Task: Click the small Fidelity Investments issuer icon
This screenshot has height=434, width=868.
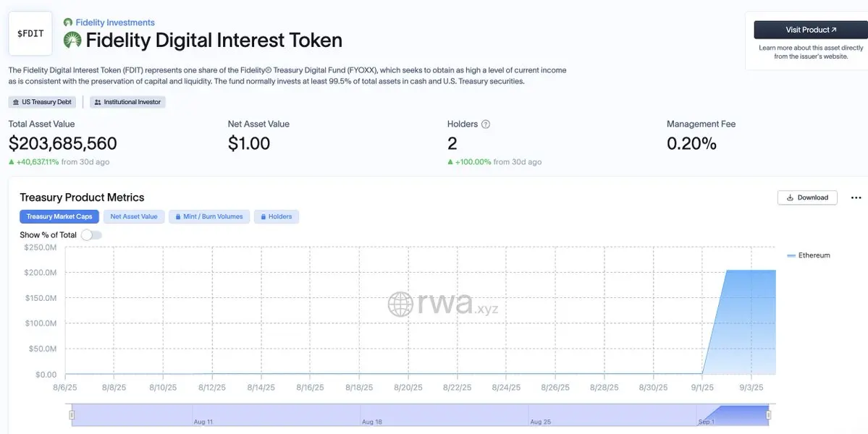Action: 68,22
